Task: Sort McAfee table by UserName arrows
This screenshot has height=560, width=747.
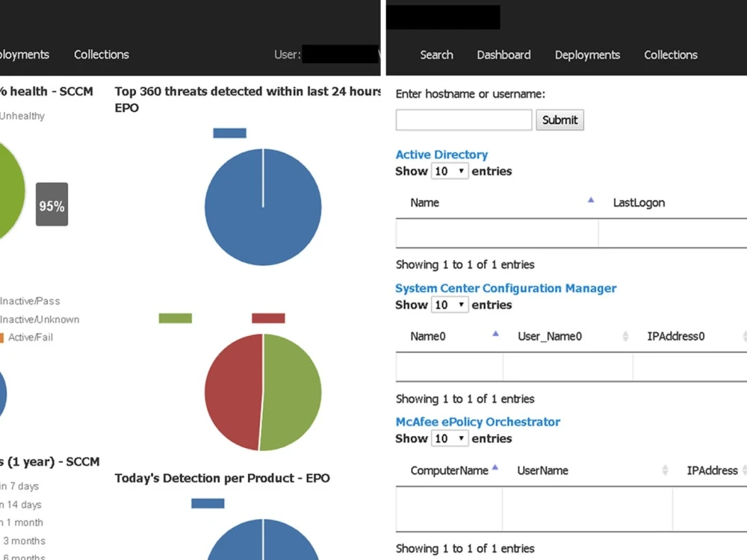Action: pyautogui.click(x=665, y=470)
